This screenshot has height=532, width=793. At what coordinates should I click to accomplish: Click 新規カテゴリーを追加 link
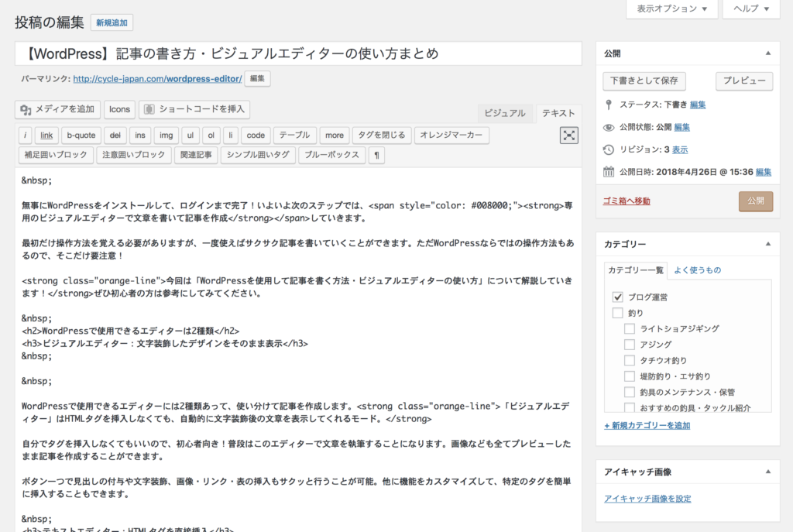[647, 426]
